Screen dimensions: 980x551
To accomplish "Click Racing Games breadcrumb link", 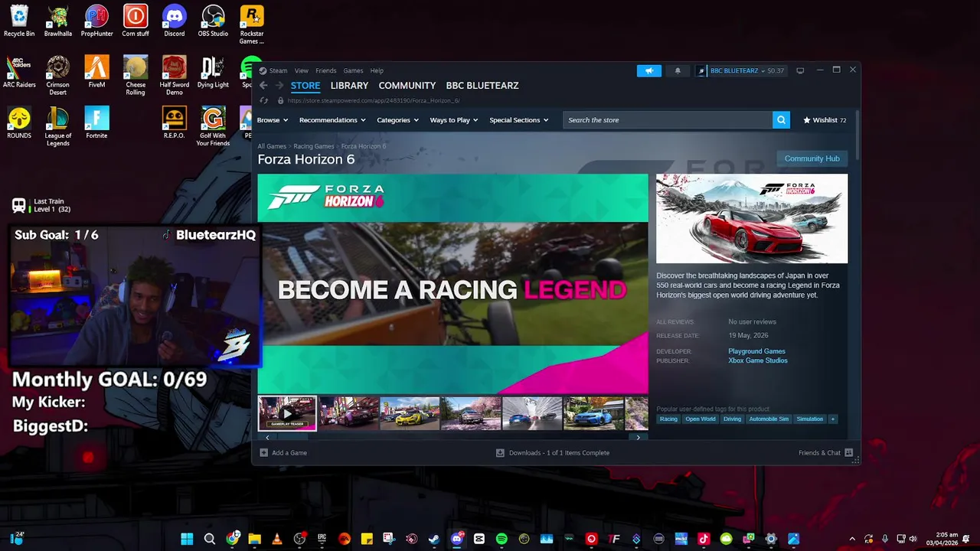I will [x=314, y=146].
